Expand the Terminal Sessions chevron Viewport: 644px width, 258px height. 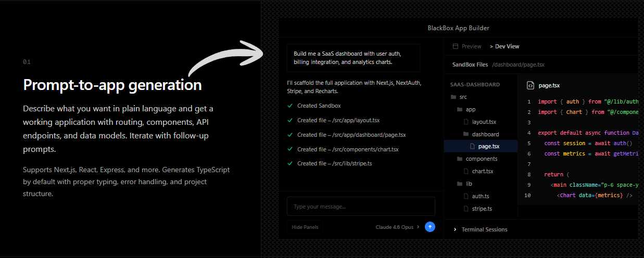(455, 229)
